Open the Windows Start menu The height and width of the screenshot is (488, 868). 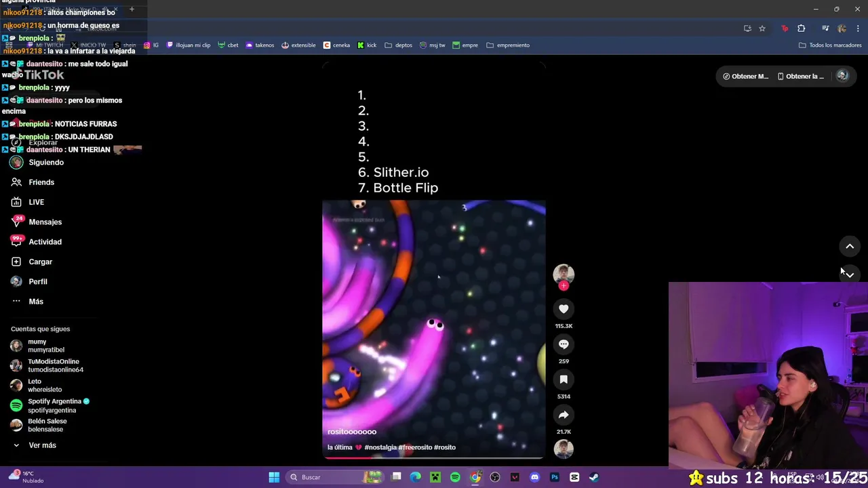pyautogui.click(x=274, y=477)
